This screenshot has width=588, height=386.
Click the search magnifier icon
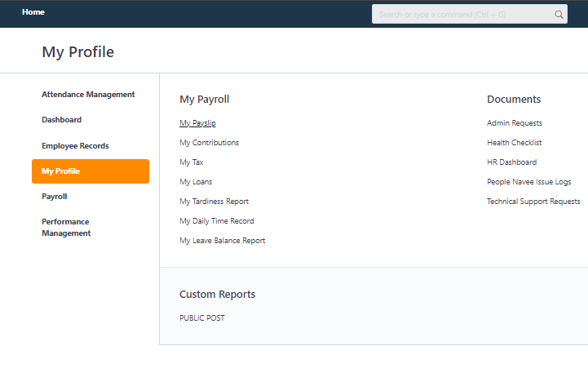559,14
